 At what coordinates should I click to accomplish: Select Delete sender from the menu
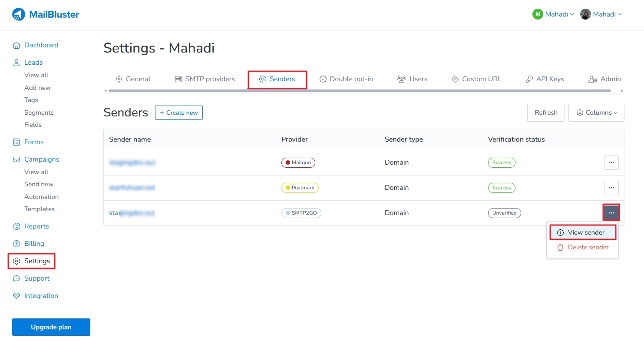583,247
